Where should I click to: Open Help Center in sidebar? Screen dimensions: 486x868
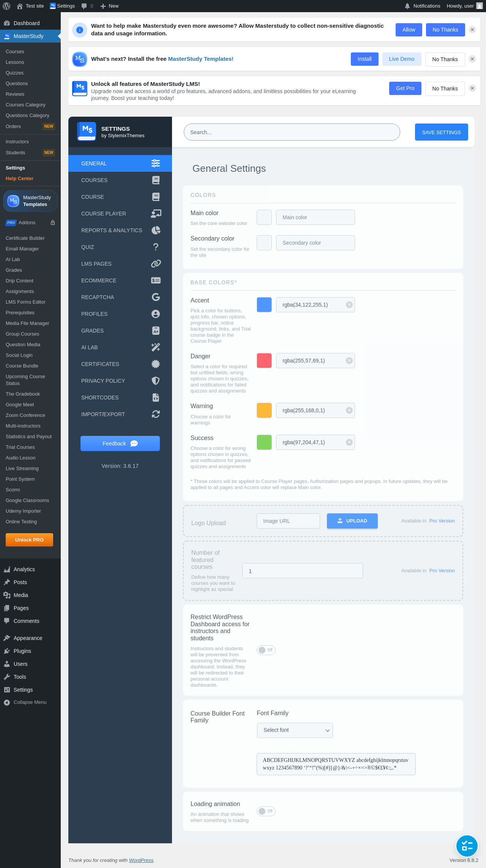pos(19,179)
